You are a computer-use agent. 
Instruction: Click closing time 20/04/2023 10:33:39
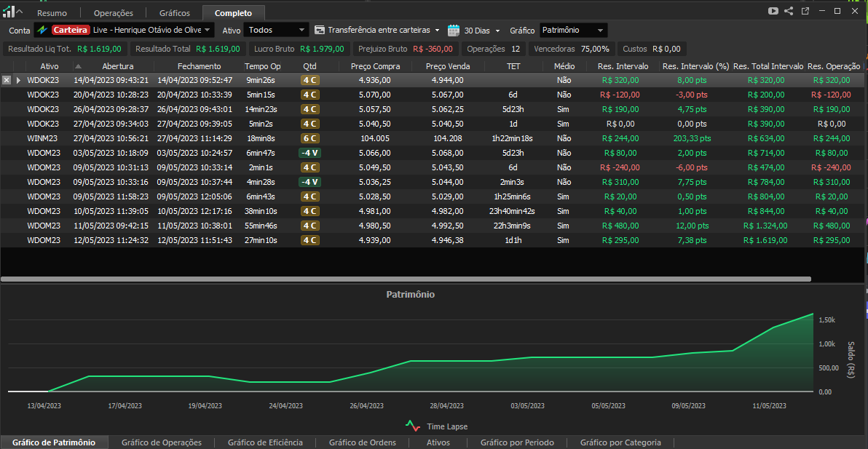point(195,95)
